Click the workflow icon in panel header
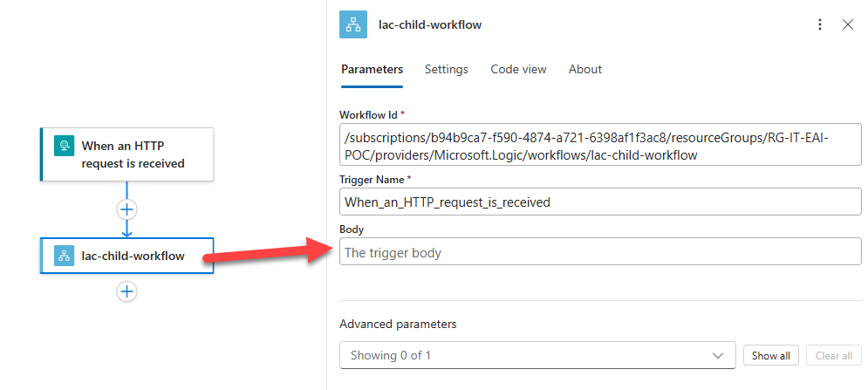 pyautogui.click(x=353, y=24)
